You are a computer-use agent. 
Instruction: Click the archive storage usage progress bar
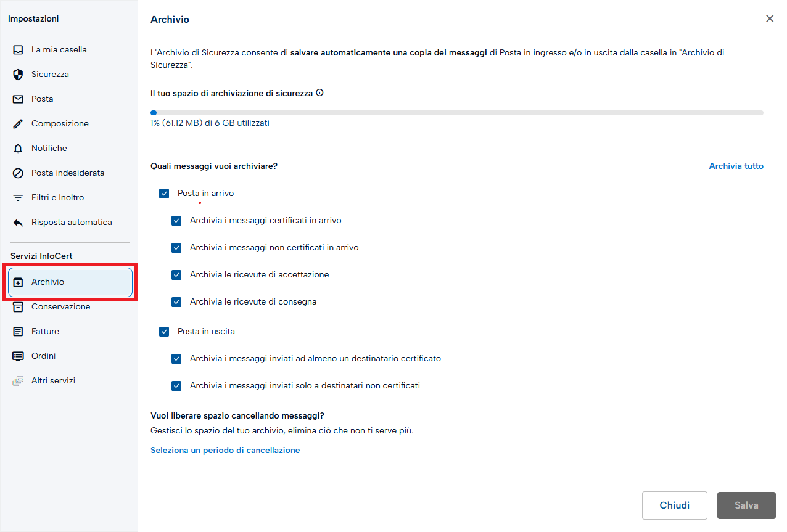tap(457, 113)
